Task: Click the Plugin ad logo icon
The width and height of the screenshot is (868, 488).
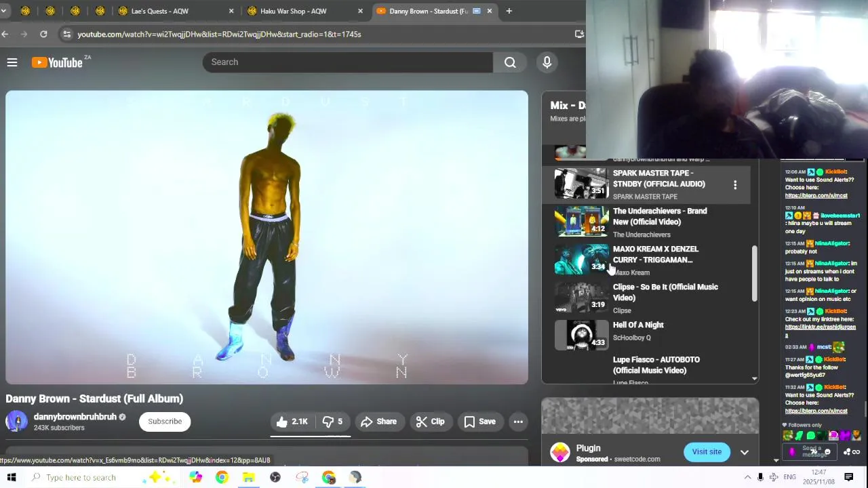Action: coord(560,452)
